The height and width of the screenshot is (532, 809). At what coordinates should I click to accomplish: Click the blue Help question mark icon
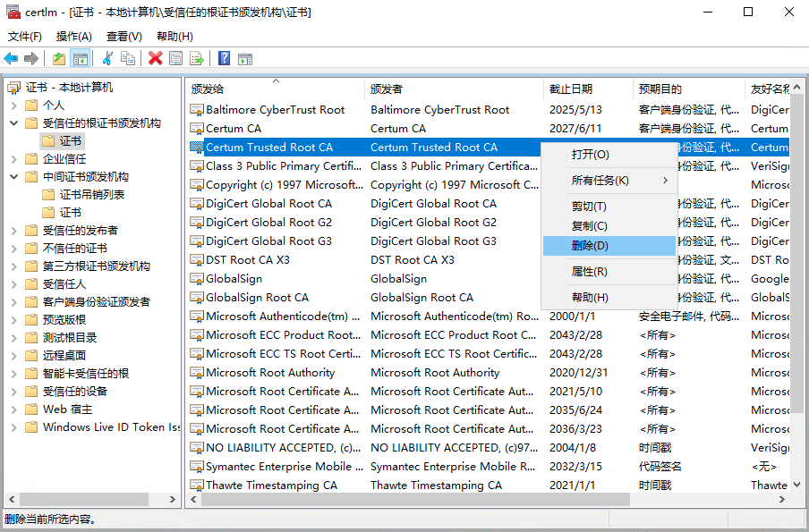(224, 58)
